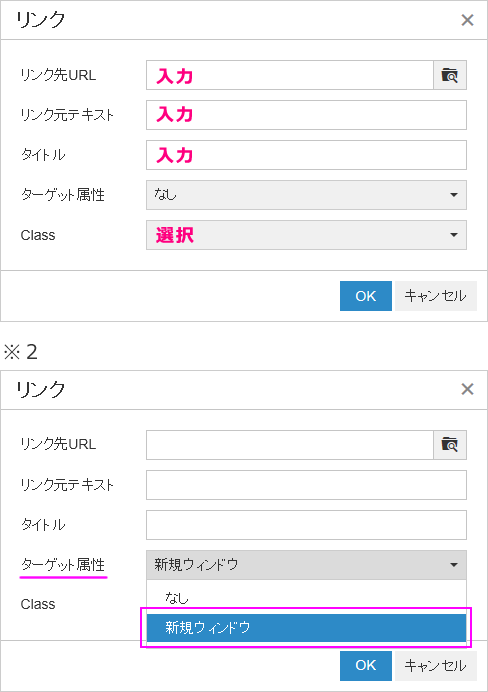The image size is (488, 692).
Task: Open file browser icon in upper dialog
Action: pos(450,75)
